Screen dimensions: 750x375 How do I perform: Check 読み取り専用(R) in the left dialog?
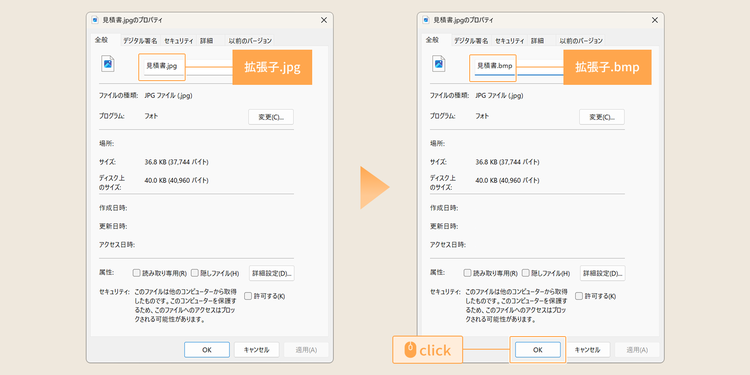point(136,273)
